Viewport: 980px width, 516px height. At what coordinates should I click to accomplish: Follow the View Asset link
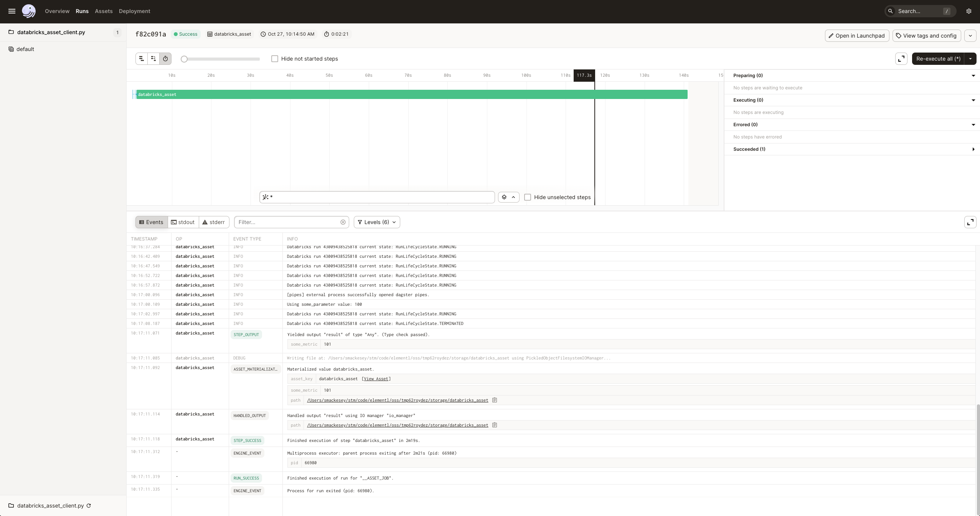(375, 379)
